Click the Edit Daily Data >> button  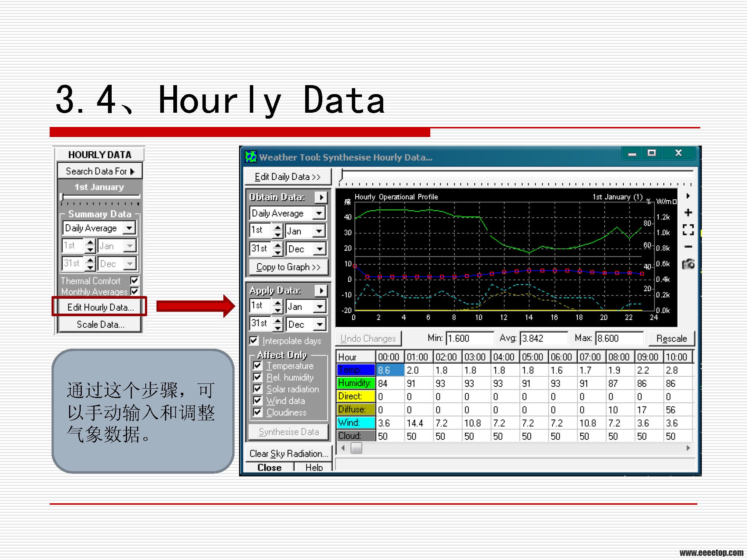[x=288, y=177]
